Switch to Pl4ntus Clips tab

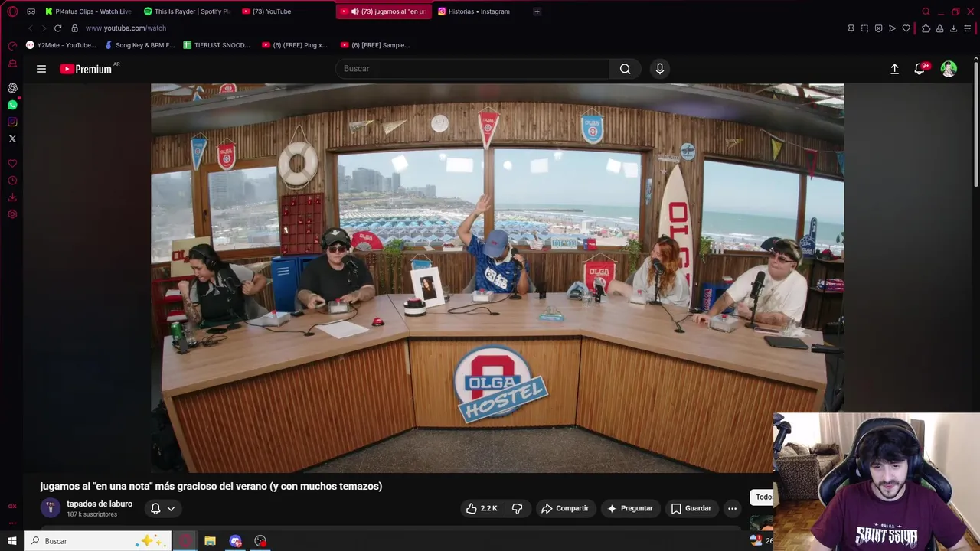point(88,11)
